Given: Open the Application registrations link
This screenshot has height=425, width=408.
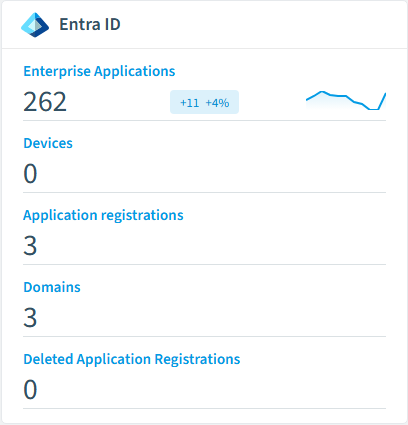Looking at the screenshot, I should tap(103, 215).
